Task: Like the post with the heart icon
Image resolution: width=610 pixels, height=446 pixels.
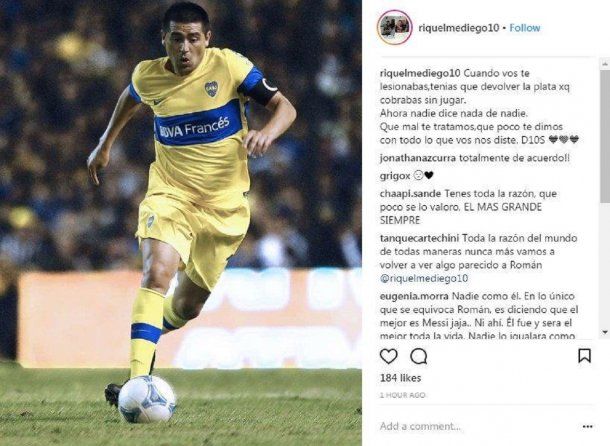Action: tap(388, 356)
